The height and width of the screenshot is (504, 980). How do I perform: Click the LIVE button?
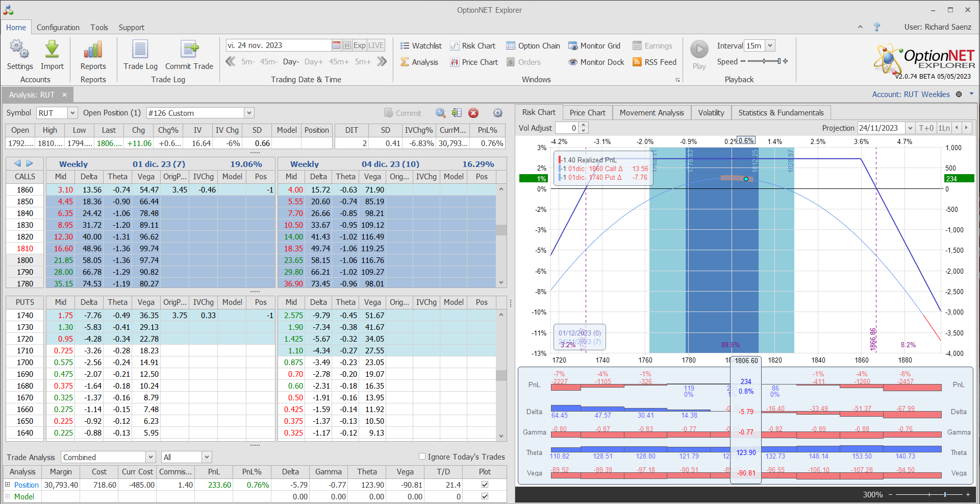coord(376,45)
